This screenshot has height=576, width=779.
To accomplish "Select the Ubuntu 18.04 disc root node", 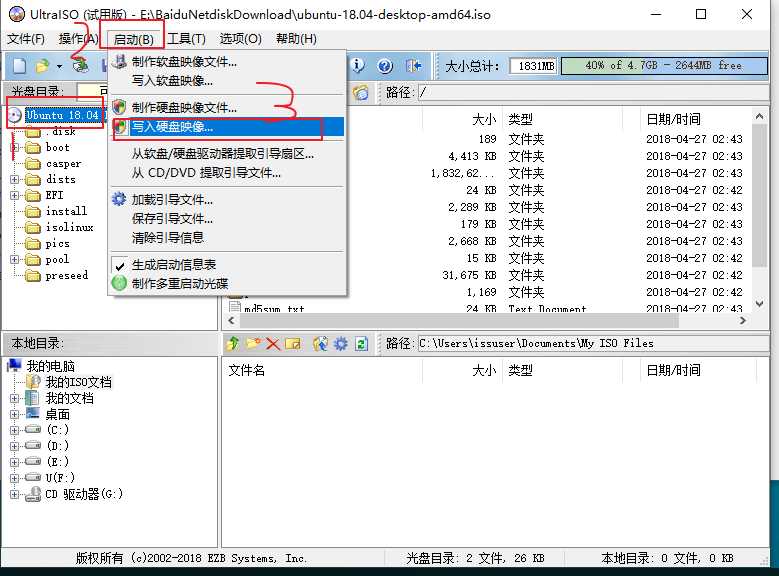I will point(62,115).
